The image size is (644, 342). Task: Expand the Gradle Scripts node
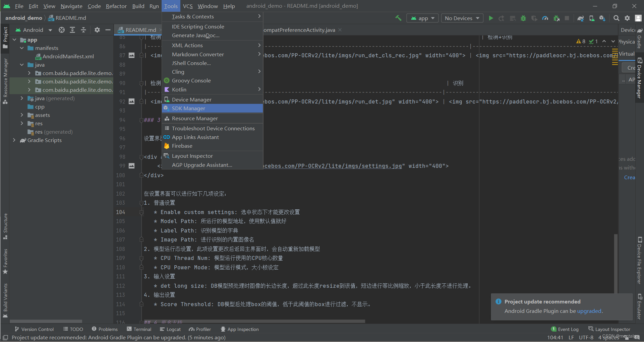click(14, 140)
